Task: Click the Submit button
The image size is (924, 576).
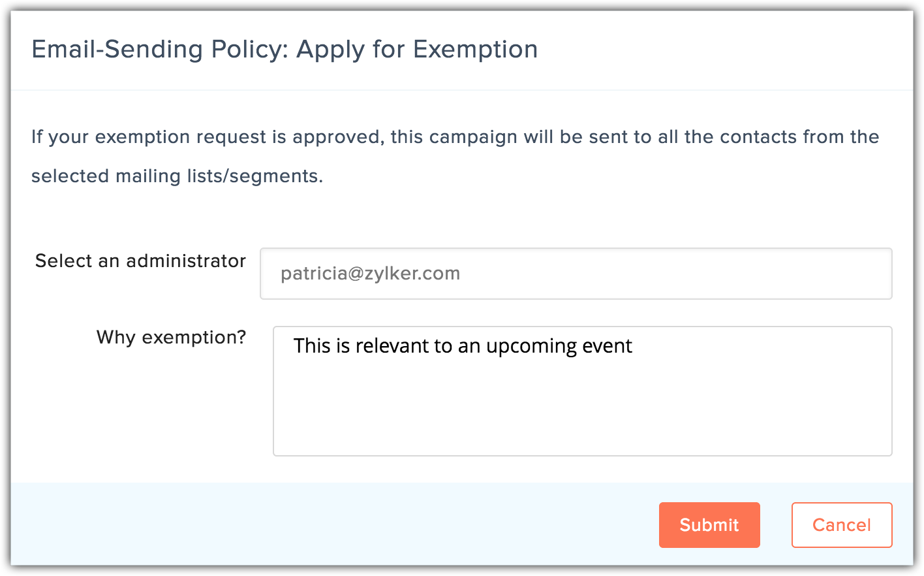Action: (x=709, y=525)
